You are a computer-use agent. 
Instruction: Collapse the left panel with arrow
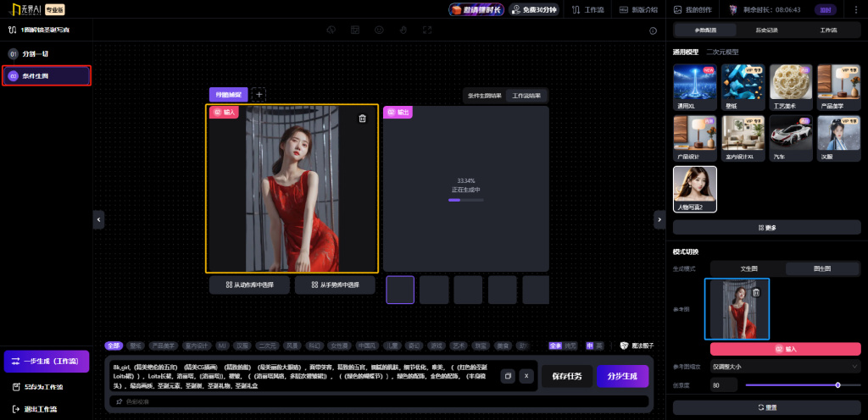(98, 219)
